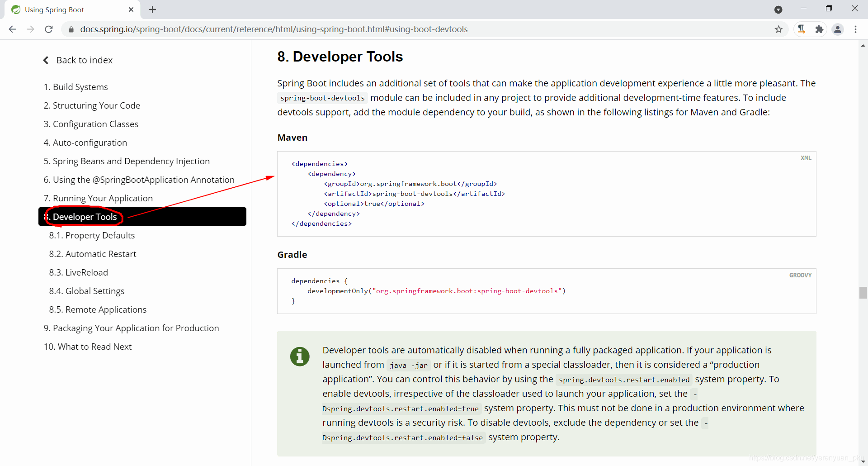Open 9. Packaging Your Application for Production
The width and height of the screenshot is (868, 466).
tap(131, 328)
